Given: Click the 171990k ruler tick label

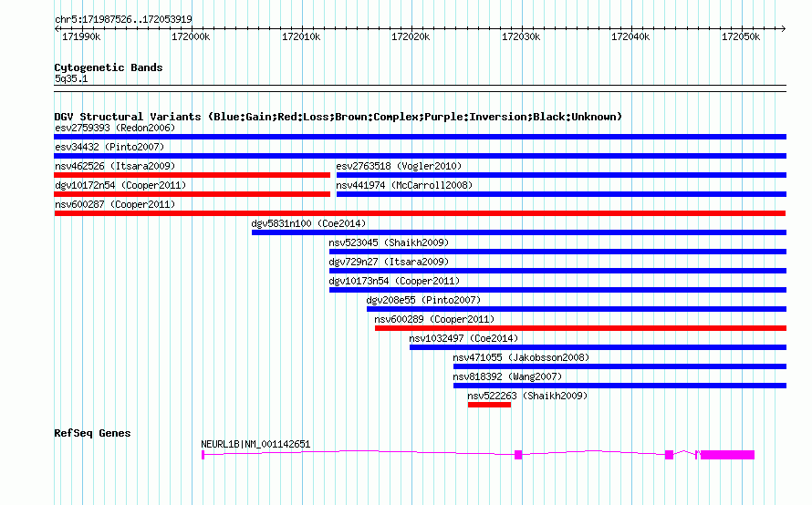Looking at the screenshot, I should 81,36.
